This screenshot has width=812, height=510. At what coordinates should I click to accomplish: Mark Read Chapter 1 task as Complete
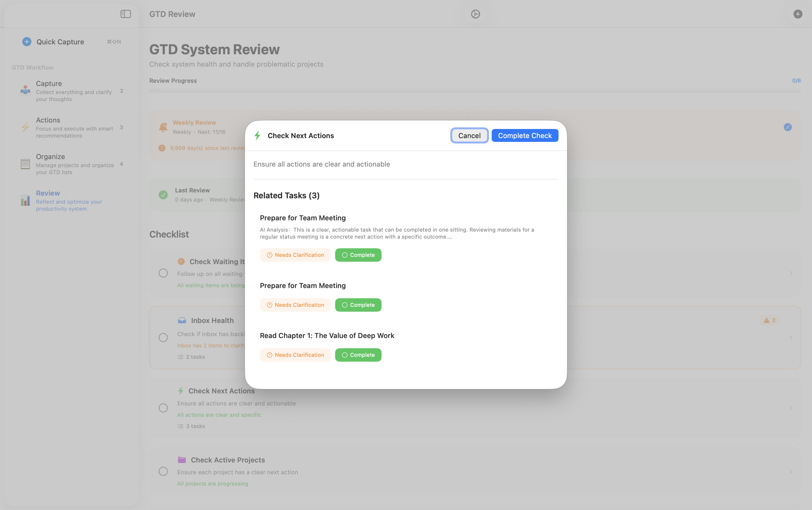[x=358, y=355]
